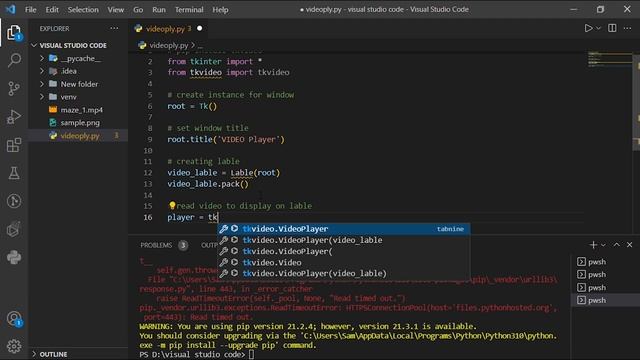
Task: Open the Testing flask icon
Action: coord(14,173)
